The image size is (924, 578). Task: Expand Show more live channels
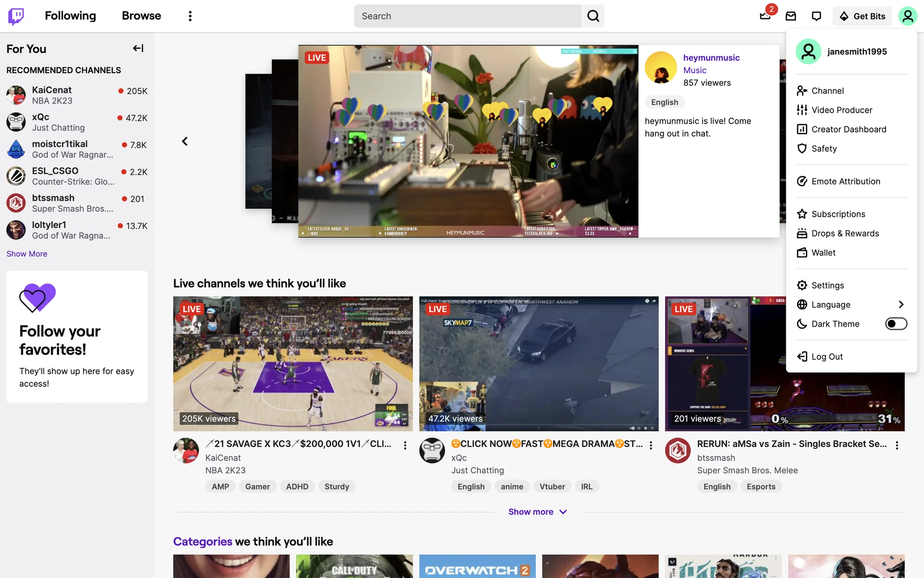538,512
